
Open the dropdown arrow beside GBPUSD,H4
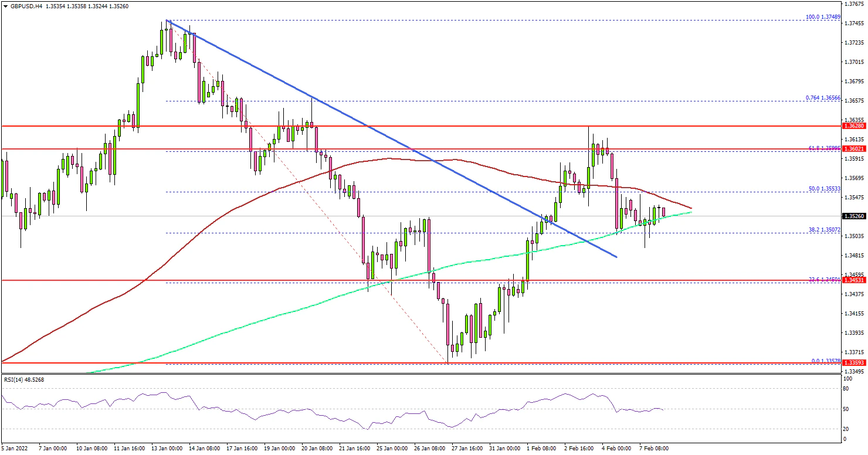click(5, 6)
